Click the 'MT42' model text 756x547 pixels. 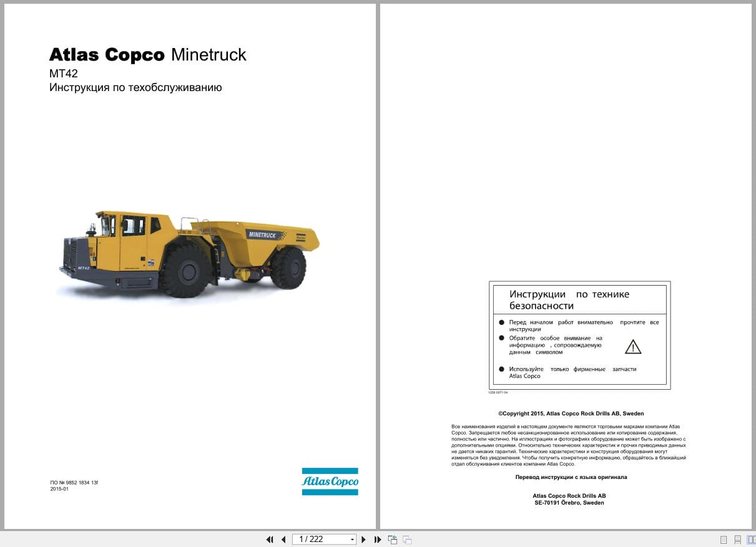(x=64, y=74)
